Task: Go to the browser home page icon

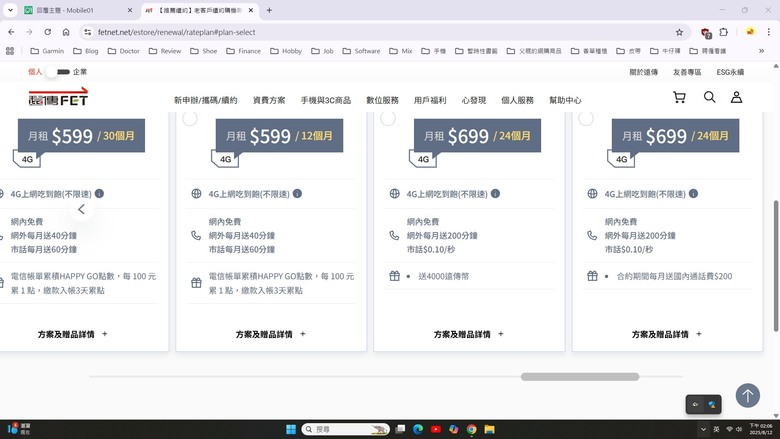Action: pos(66,32)
